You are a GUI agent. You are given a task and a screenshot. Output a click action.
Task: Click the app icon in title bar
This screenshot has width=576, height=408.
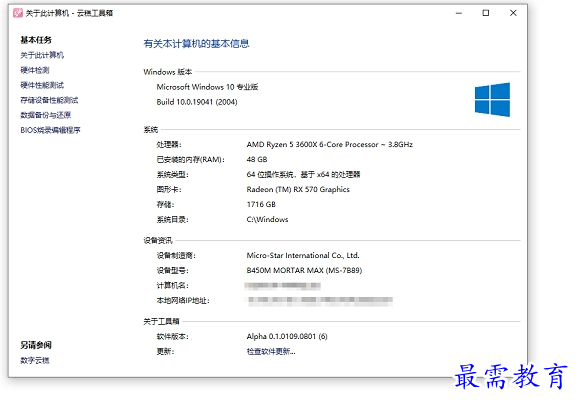[18, 13]
